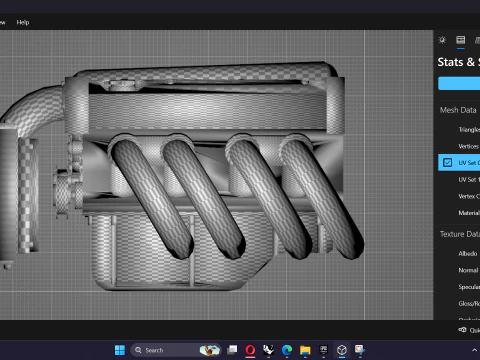Show hidden system tray icons chevron

point(474,350)
